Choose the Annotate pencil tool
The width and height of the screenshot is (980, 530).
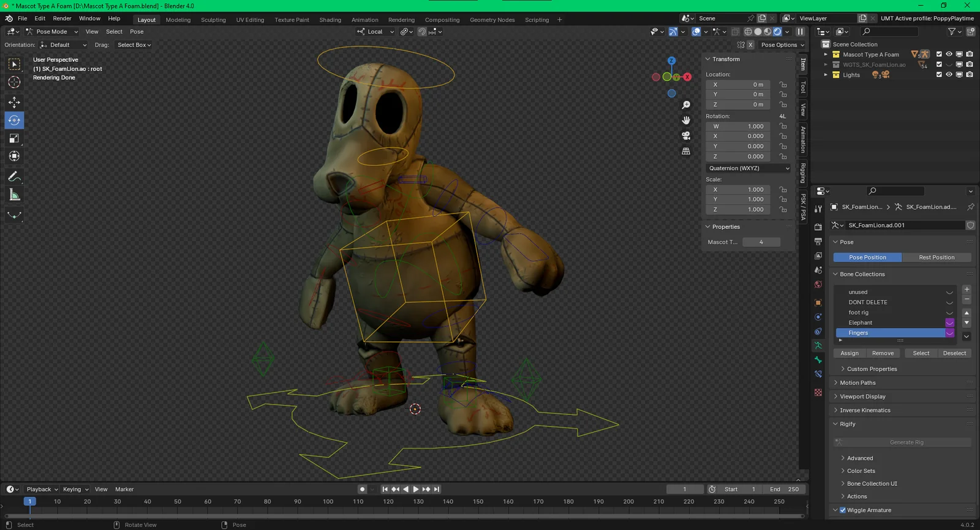pyautogui.click(x=14, y=177)
